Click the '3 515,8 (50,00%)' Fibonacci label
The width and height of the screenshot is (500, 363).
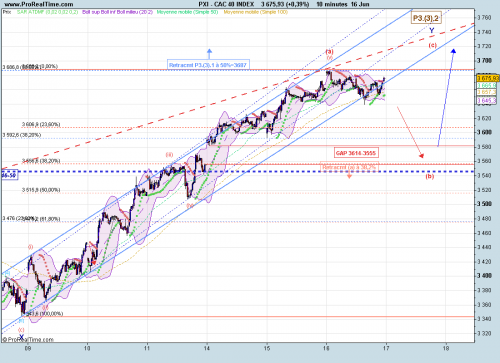[41, 190]
